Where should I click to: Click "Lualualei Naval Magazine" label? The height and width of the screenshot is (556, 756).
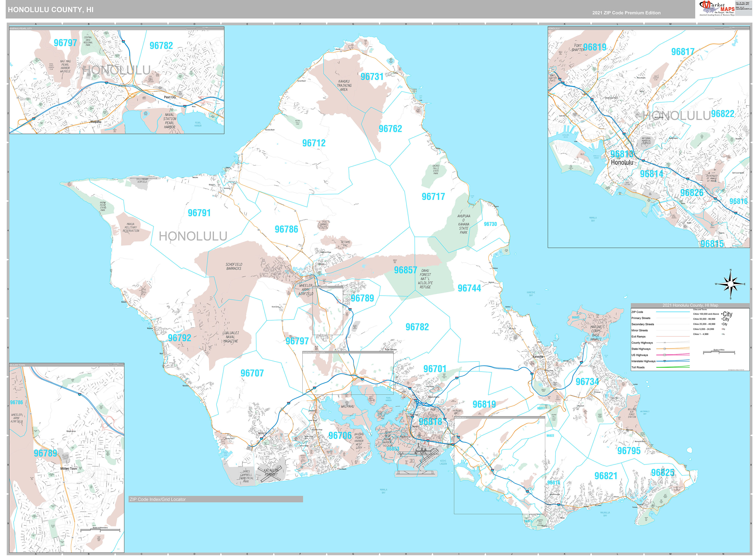231,337
